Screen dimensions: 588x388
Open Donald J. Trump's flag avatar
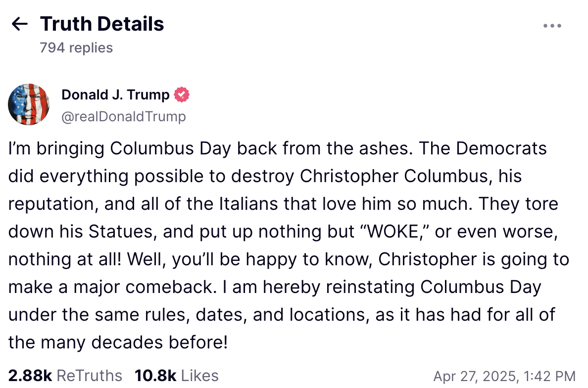(x=29, y=104)
